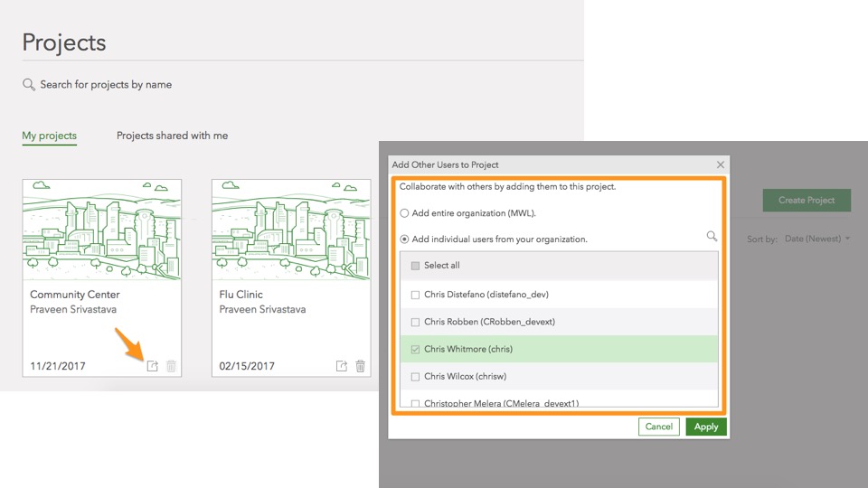The image size is (868, 488).
Task: Select Add individual users radio button
Action: click(405, 239)
